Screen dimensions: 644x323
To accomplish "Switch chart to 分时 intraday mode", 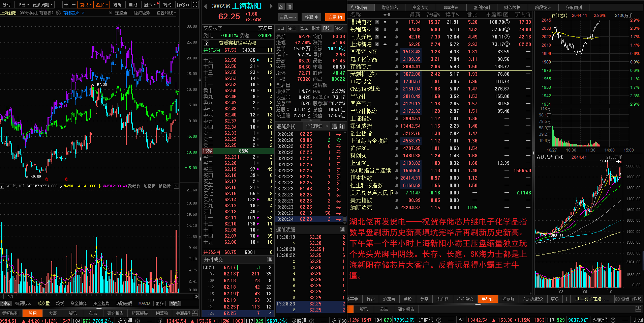I will point(7,5).
